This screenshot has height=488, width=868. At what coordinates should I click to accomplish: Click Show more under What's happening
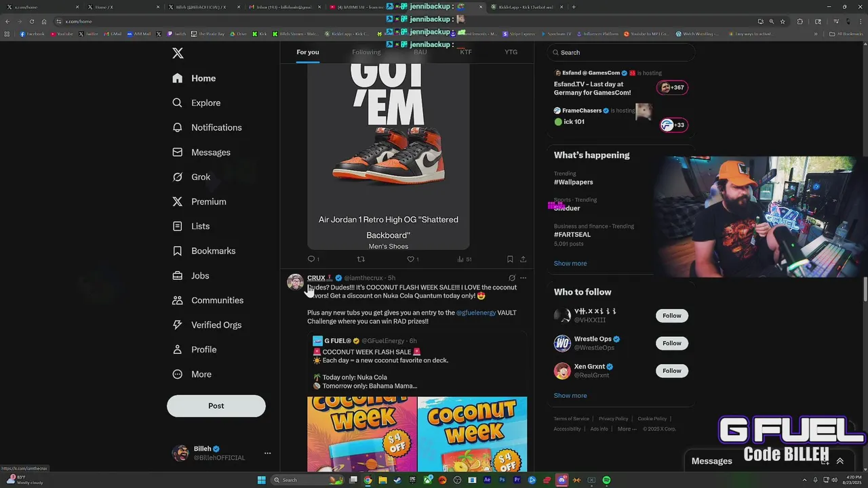click(x=570, y=264)
